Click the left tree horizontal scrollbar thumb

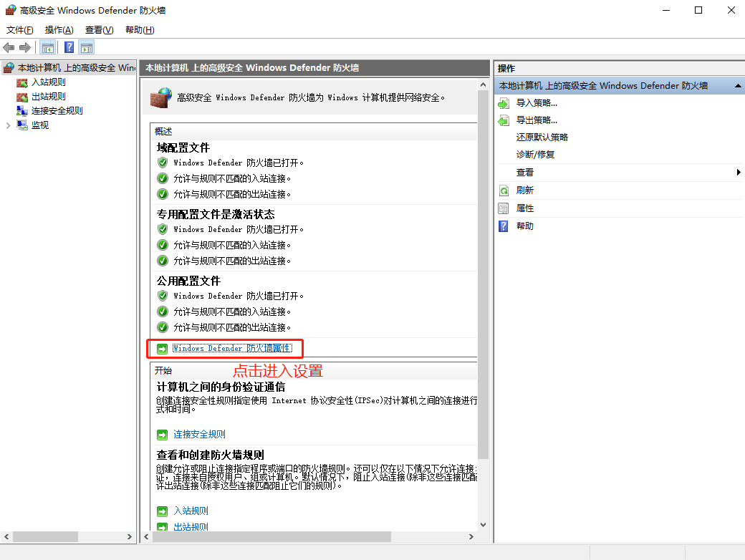click(x=45, y=536)
